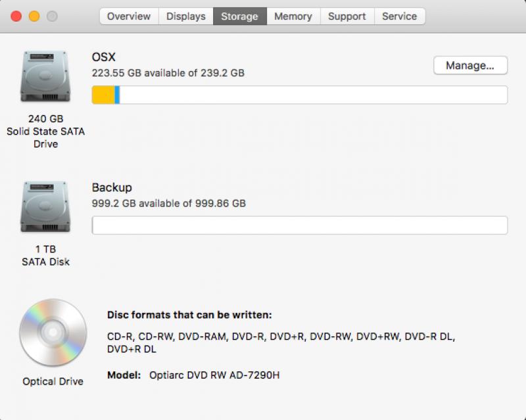Screen dimensions: 526x420
Task: Click the Optical Drive disc icon
Action: [53, 333]
